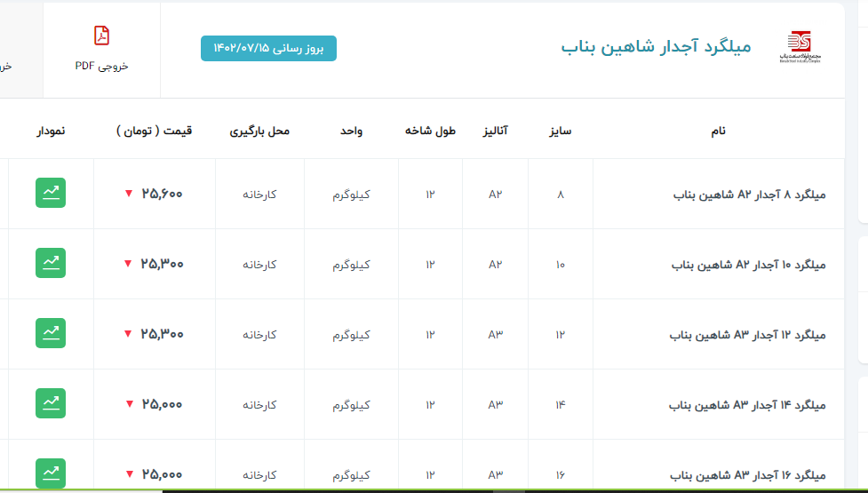Image resolution: width=868 pixels, height=493 pixels.
Task: Click the محل بارگیری column header
Action: [x=259, y=131]
